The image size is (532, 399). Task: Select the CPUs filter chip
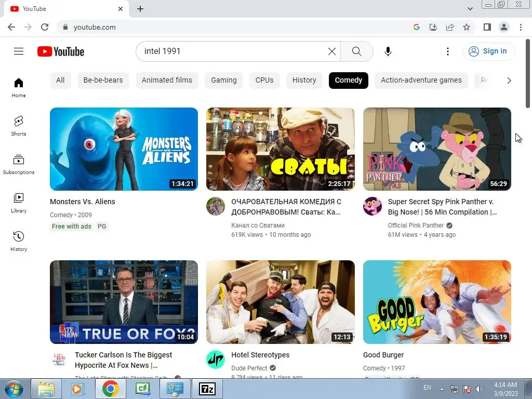point(264,81)
